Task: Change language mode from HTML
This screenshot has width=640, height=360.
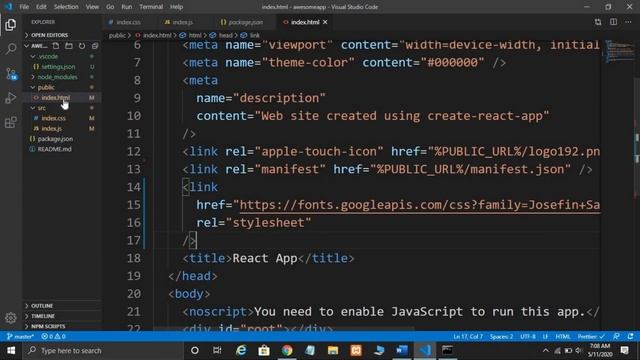Action: [563, 337]
